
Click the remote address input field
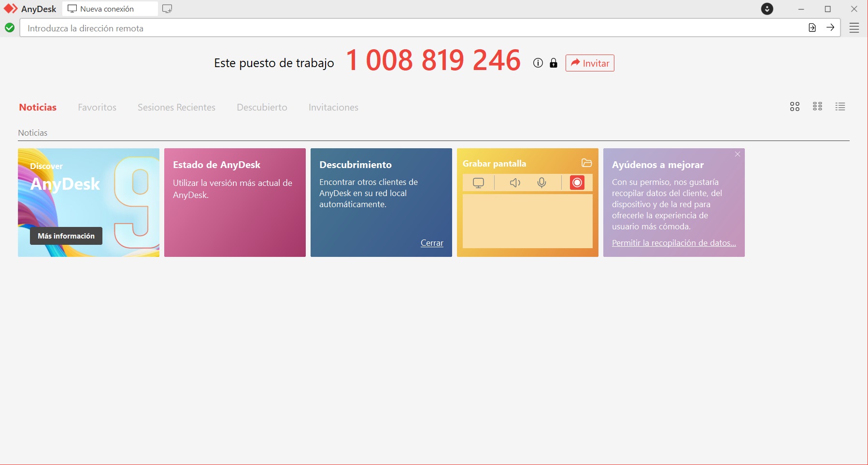[411, 28]
